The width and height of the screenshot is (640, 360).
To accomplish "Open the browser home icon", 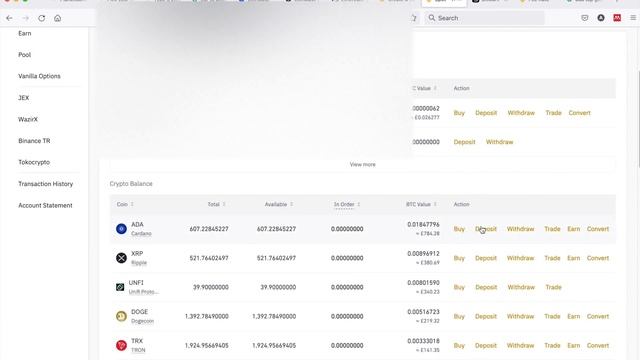I will click(58, 18).
